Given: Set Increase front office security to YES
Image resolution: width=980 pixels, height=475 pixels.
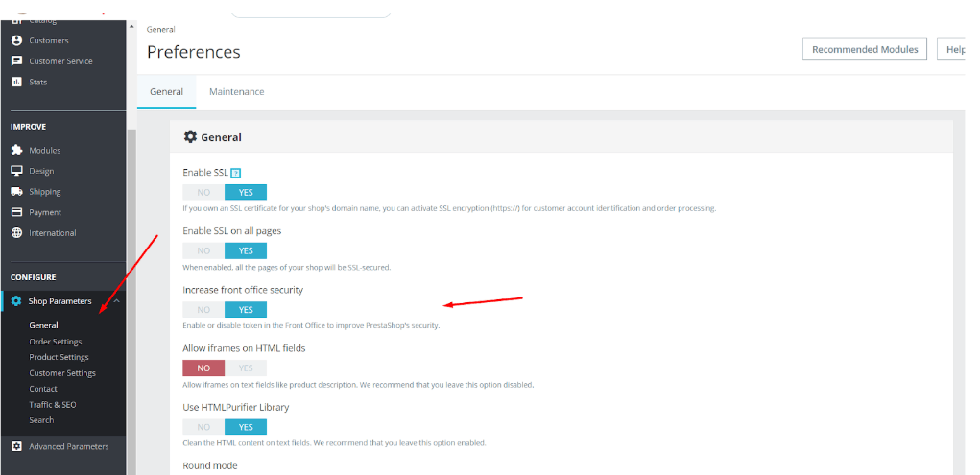Looking at the screenshot, I should tap(246, 309).
